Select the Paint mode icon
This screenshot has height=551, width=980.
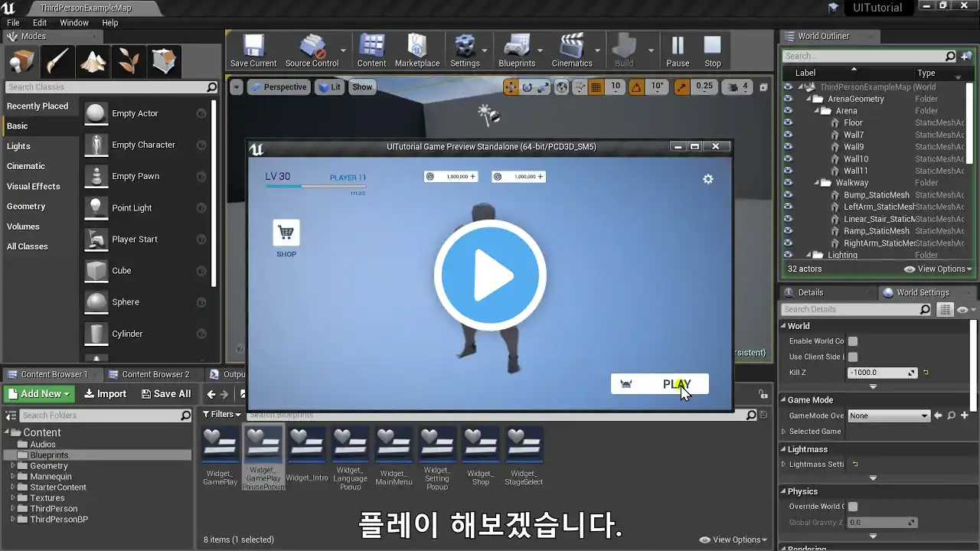click(57, 62)
